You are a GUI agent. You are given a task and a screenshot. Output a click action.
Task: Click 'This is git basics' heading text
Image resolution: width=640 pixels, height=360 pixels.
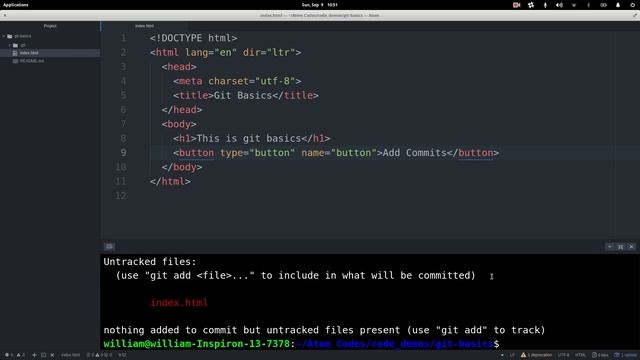tap(249, 138)
